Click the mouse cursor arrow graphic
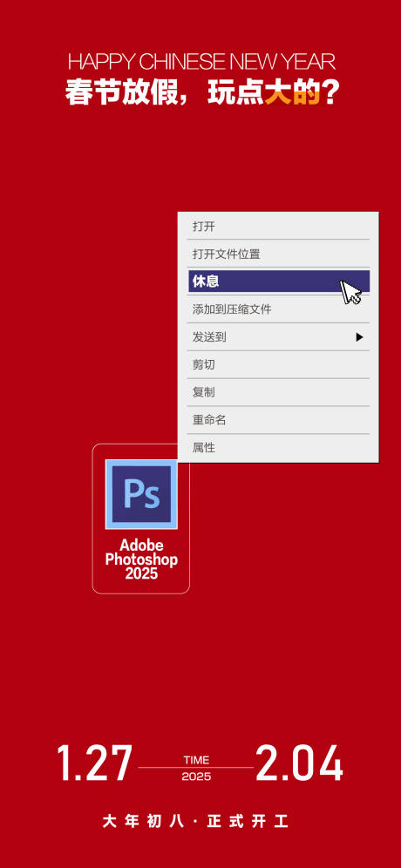This screenshot has width=401, height=868. 350,292
